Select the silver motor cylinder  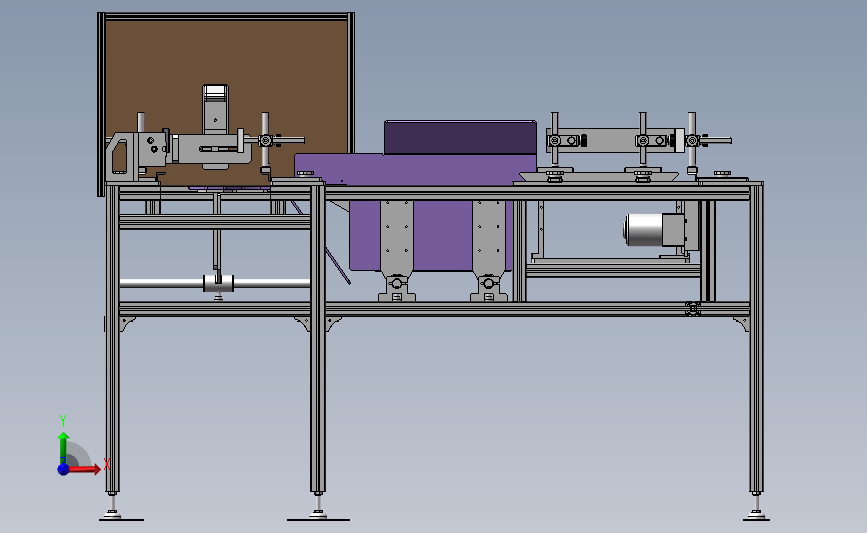[x=643, y=229]
